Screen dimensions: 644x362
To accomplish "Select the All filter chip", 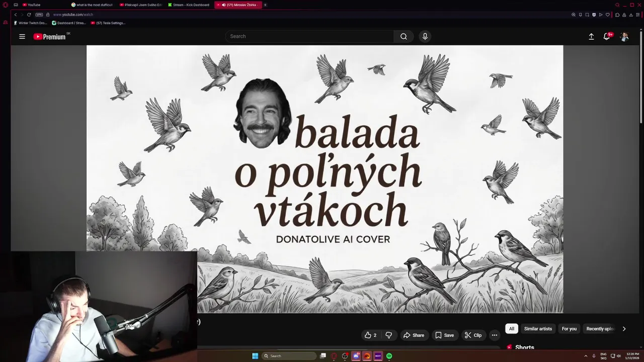I will [x=512, y=329].
